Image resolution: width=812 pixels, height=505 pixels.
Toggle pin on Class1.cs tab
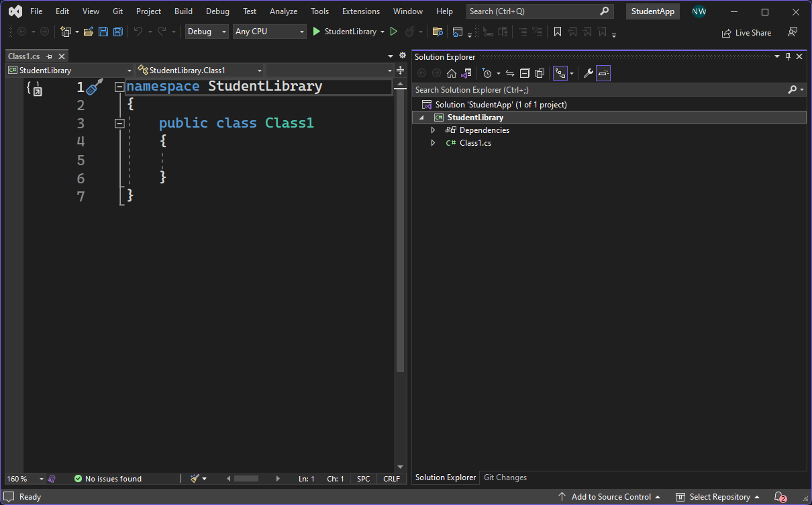click(49, 56)
